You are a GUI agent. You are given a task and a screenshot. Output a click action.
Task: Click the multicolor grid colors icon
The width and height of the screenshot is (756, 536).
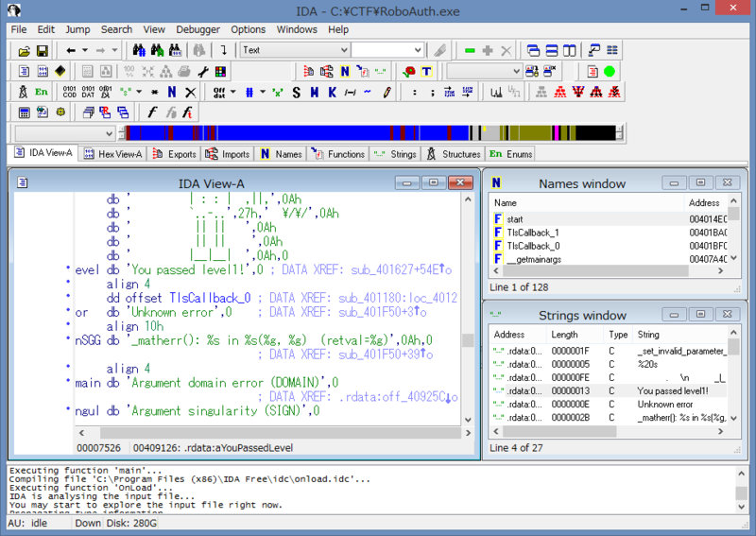coord(220,72)
